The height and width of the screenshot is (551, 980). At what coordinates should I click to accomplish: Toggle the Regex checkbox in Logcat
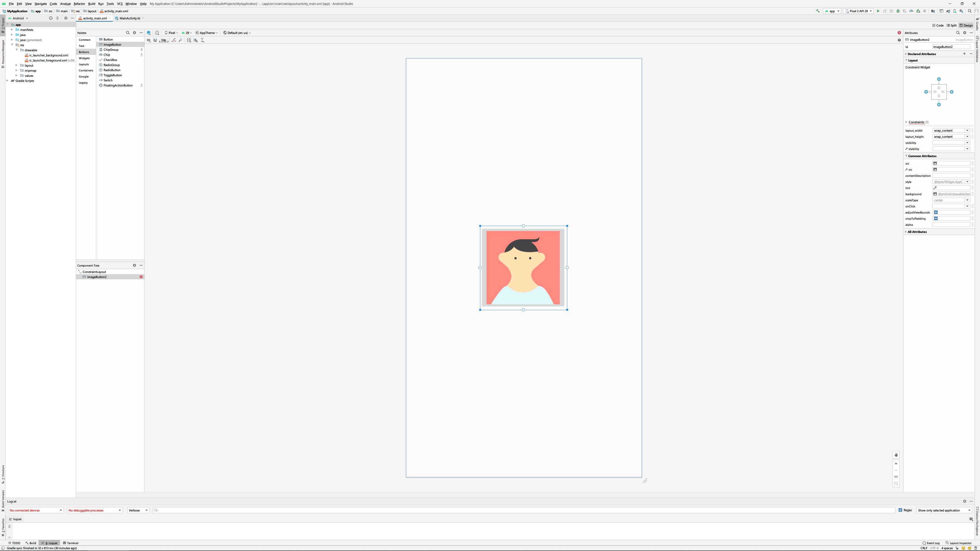pyautogui.click(x=900, y=510)
